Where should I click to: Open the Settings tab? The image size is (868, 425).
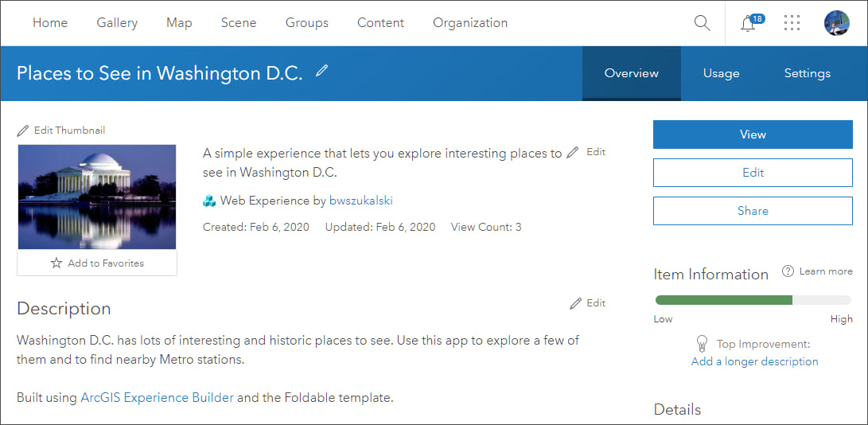click(x=807, y=73)
